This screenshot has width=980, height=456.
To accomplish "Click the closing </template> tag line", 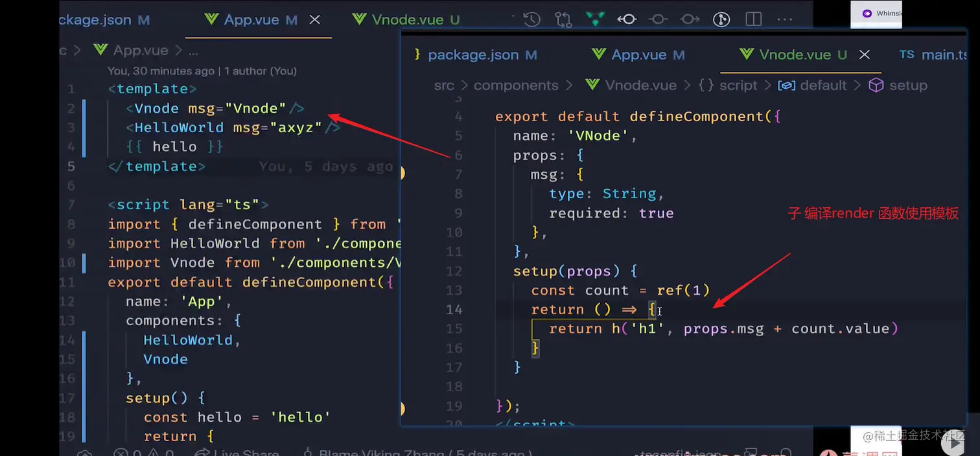I will click(157, 166).
